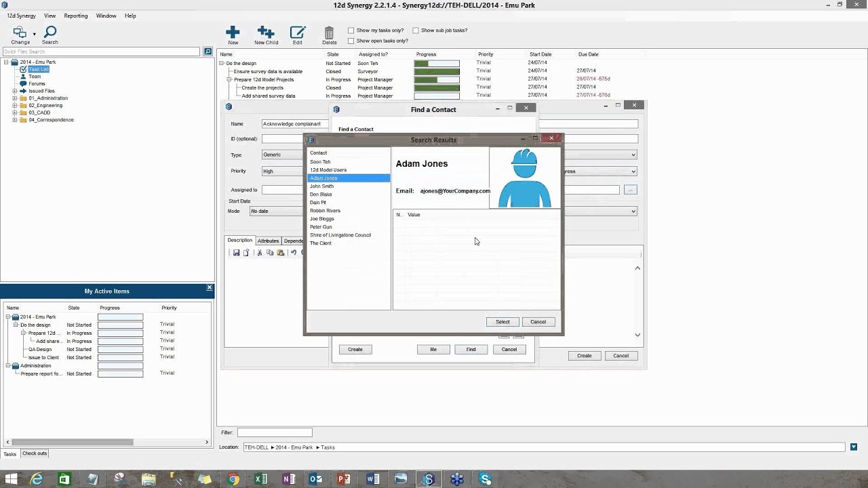This screenshot has width=868, height=488.
Task: Click the copy icon in Description toolbar
Action: (269, 253)
